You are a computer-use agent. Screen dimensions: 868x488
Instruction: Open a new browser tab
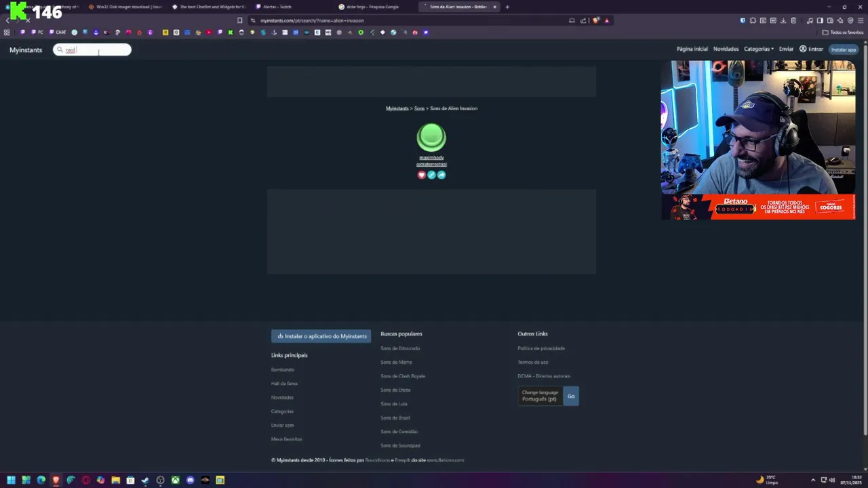[x=507, y=7]
